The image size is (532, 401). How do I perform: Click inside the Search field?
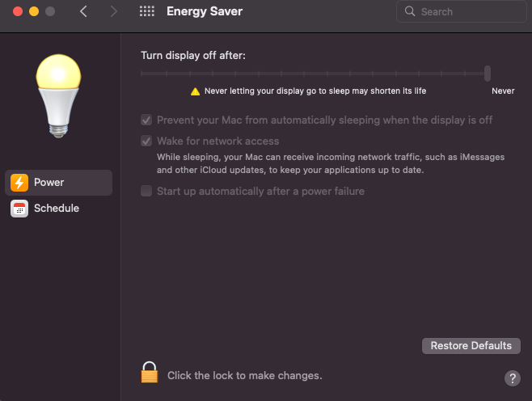(465, 12)
